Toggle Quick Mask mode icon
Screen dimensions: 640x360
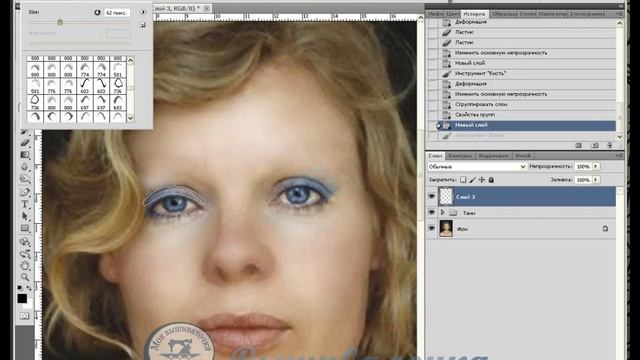[x=24, y=316]
